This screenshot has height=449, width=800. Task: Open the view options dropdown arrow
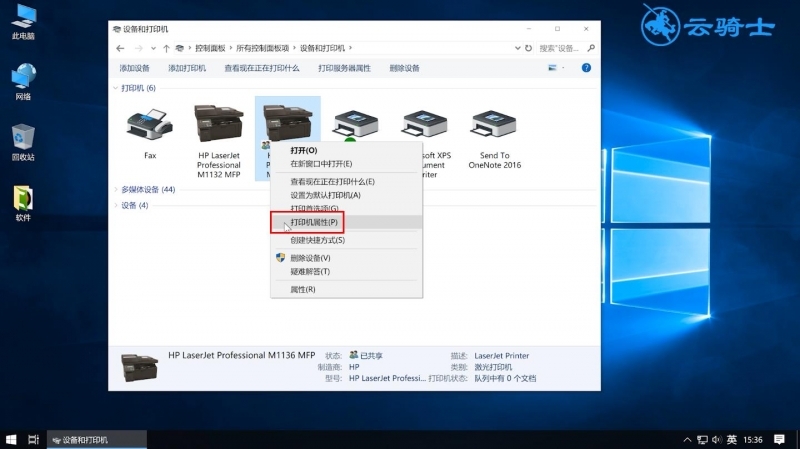click(563, 68)
